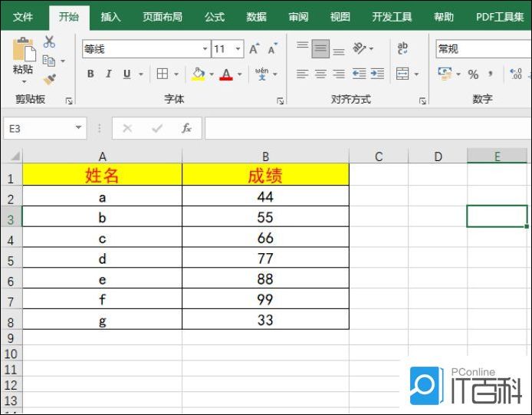The width and height of the screenshot is (532, 415).
Task: Switch to the 视图 tab
Action: (x=340, y=17)
